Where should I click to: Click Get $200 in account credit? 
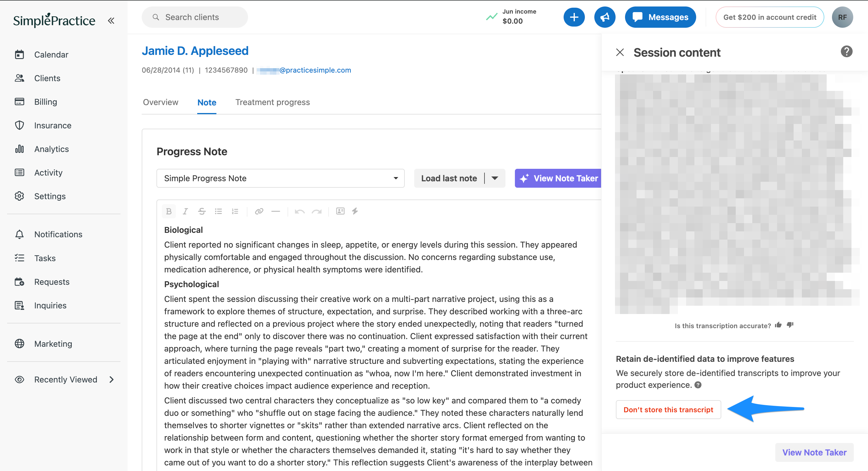pyautogui.click(x=770, y=17)
